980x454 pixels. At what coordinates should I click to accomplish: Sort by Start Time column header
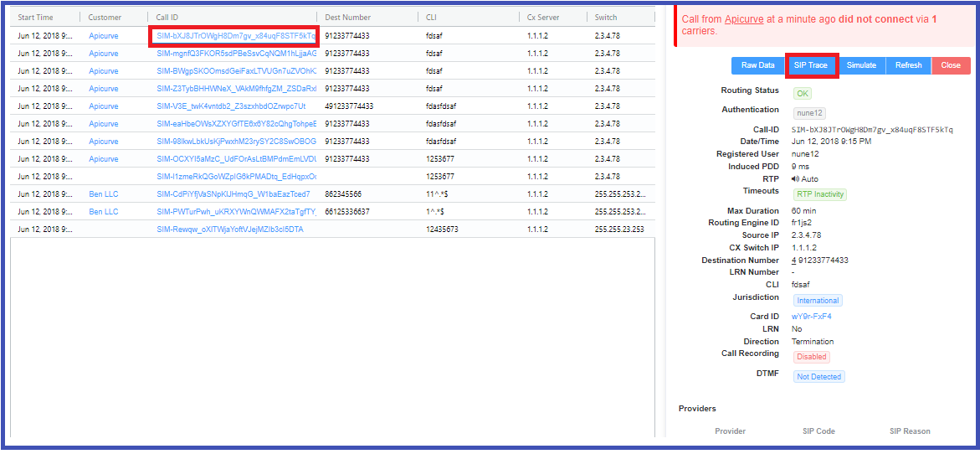point(35,17)
